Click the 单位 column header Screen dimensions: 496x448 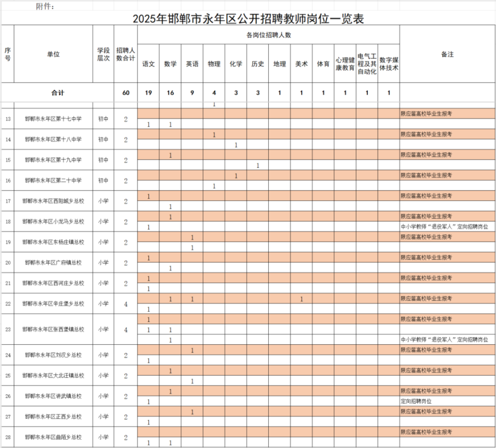tap(53, 54)
